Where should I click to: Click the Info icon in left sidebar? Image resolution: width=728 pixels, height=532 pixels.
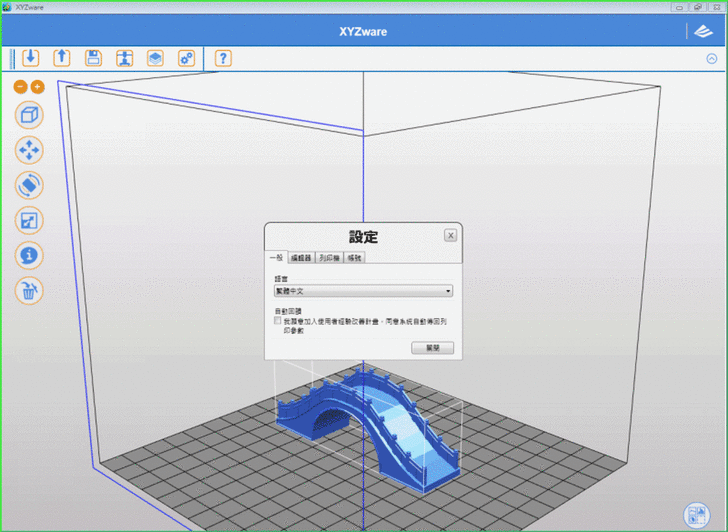click(x=30, y=255)
